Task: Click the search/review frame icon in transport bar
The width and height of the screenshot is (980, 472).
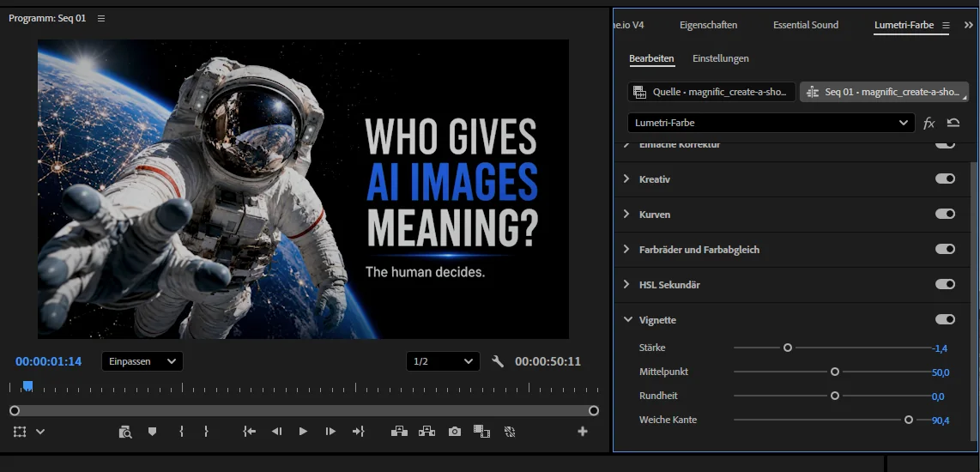Action: (125, 432)
